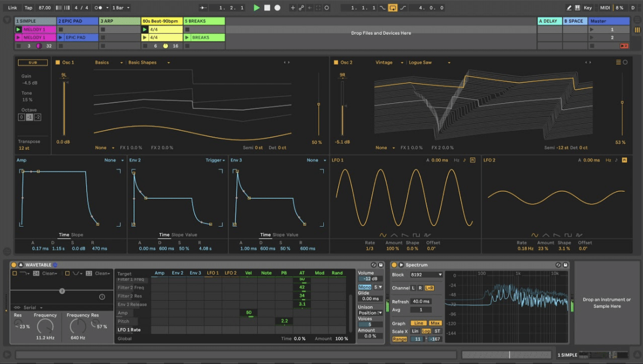Click the Stop button in the transport

[x=267, y=8]
